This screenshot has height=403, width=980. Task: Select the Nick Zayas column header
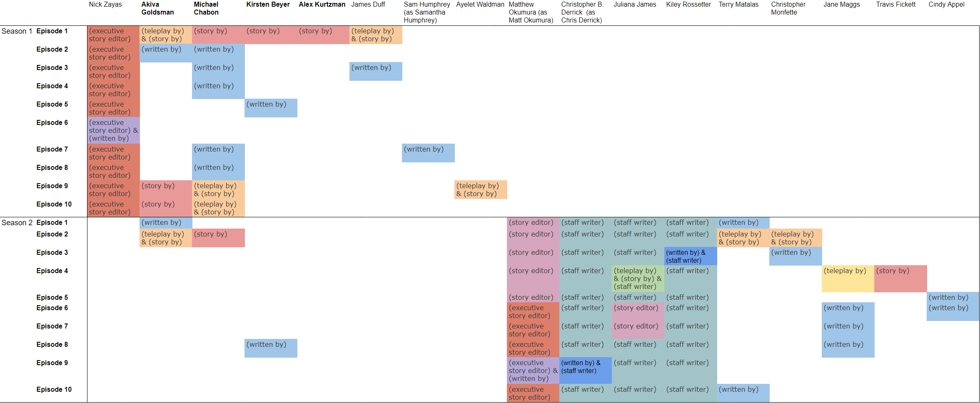[105, 5]
